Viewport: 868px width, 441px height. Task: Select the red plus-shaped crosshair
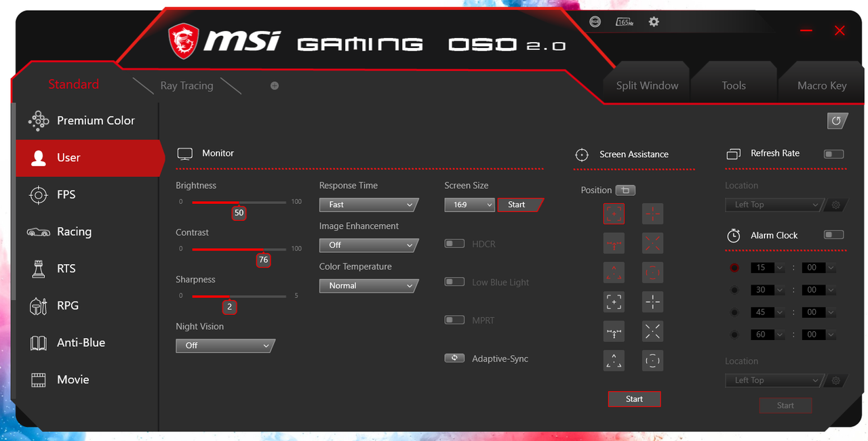652,213
